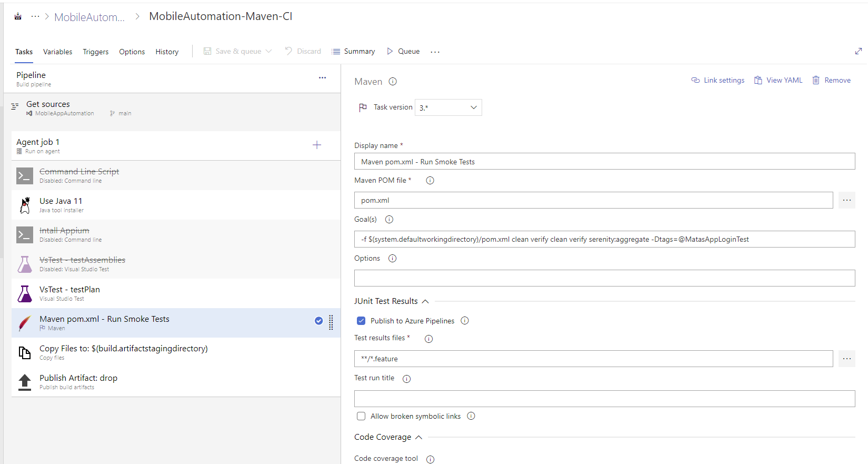This screenshot has width=868, height=464.
Task: Click the empty Options input field
Action: [604, 278]
